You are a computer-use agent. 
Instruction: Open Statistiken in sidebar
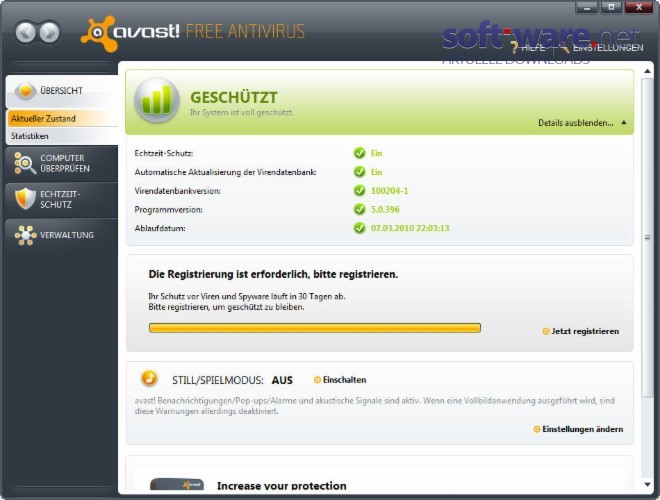62,136
